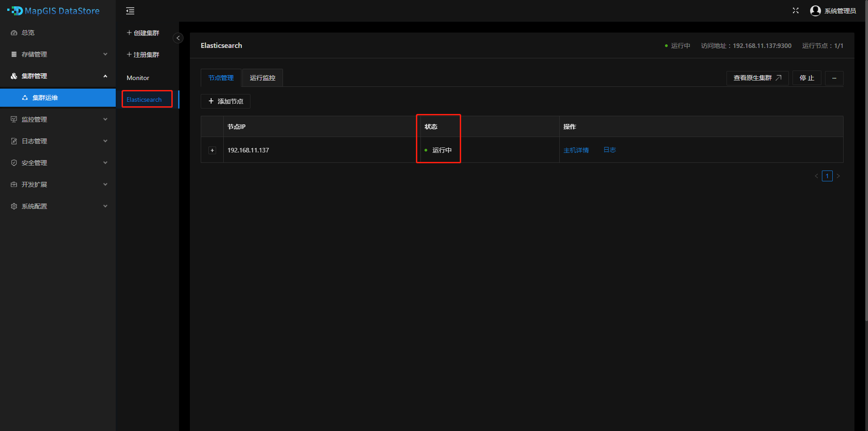The height and width of the screenshot is (431, 868).
Task: Click the header 运行中 cluster status
Action: coord(677,46)
